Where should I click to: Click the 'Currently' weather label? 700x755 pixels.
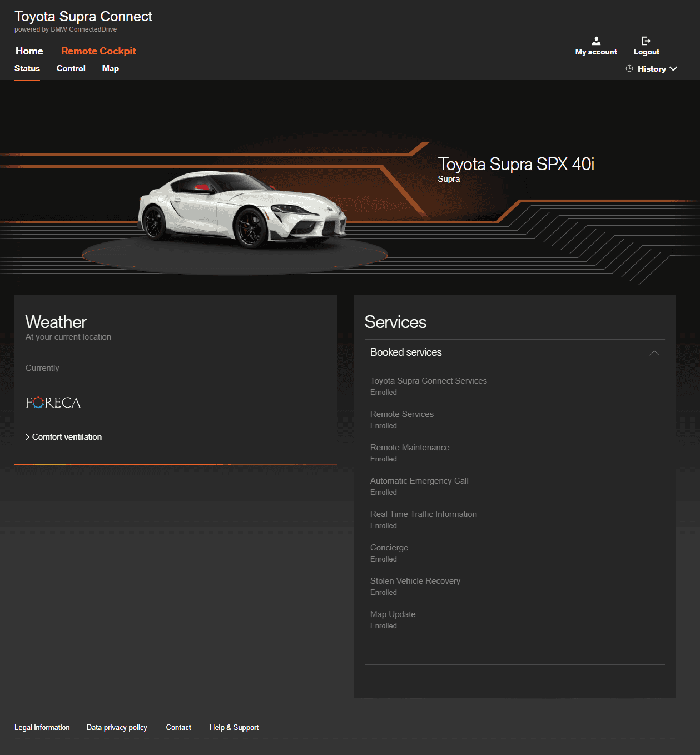tap(42, 368)
